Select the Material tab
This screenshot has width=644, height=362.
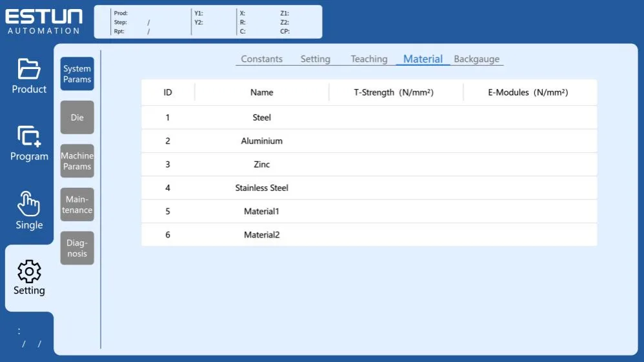423,59
